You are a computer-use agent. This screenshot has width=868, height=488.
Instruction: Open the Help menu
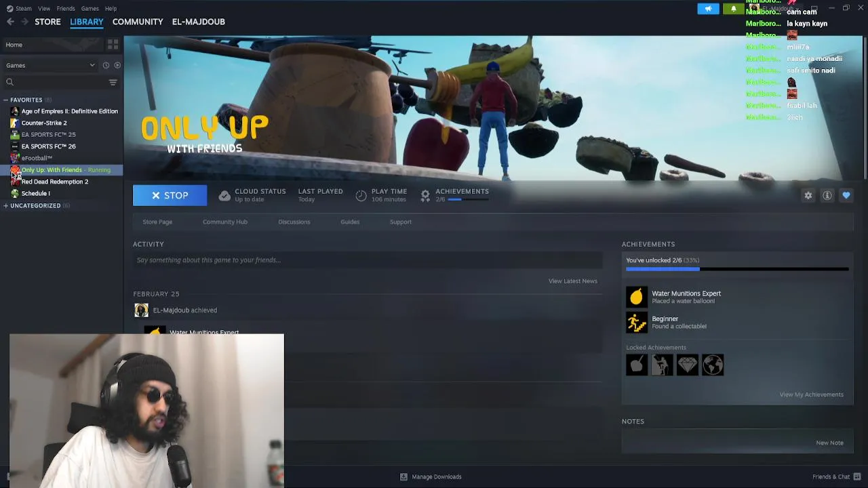pos(111,8)
